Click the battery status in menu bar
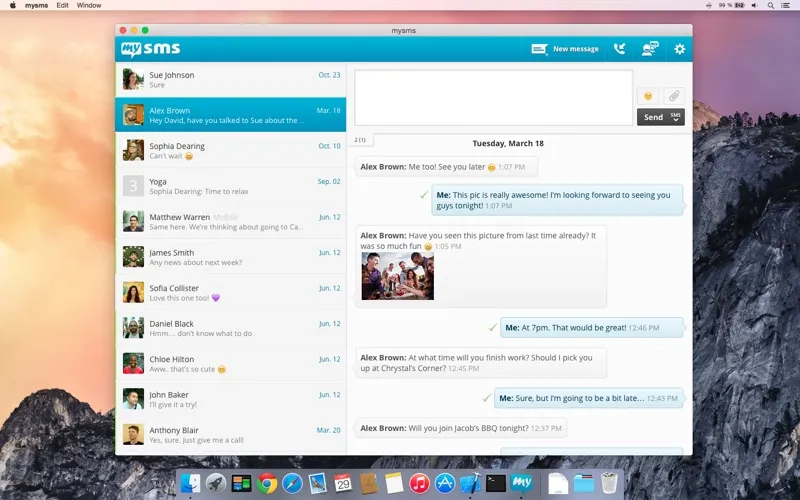The image size is (800, 500). click(732, 5)
